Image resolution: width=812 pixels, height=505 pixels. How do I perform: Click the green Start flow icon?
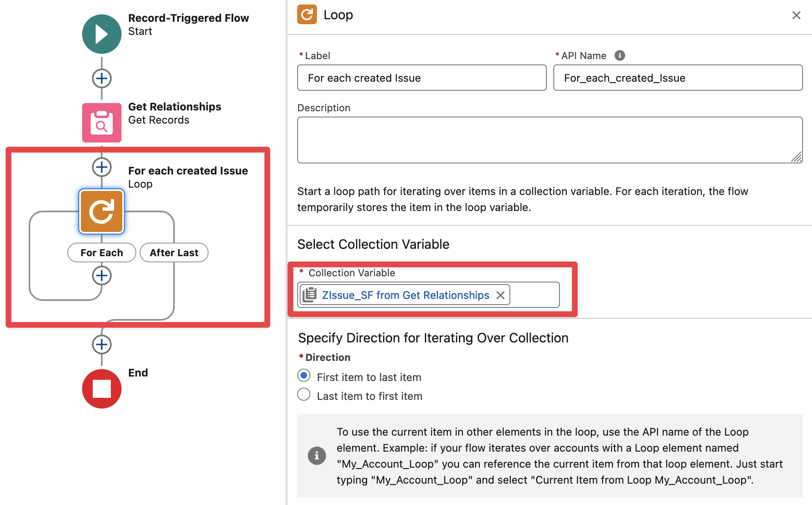click(101, 34)
